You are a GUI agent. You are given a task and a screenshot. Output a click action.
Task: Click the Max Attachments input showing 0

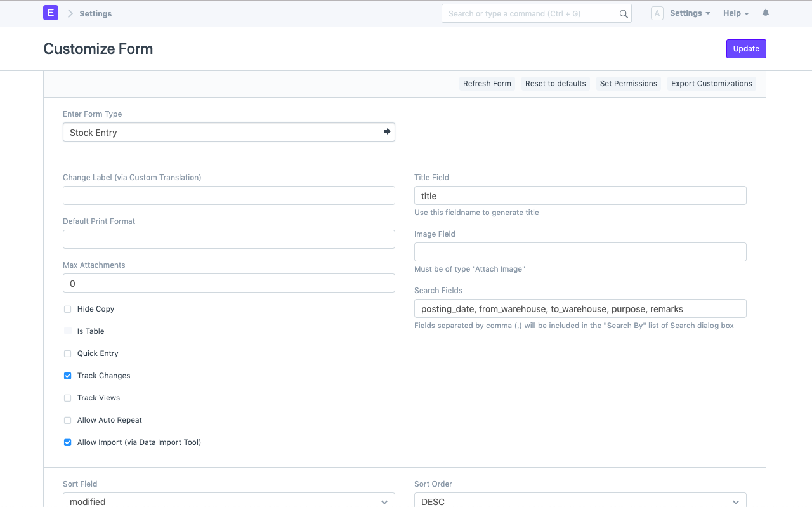coord(228,283)
